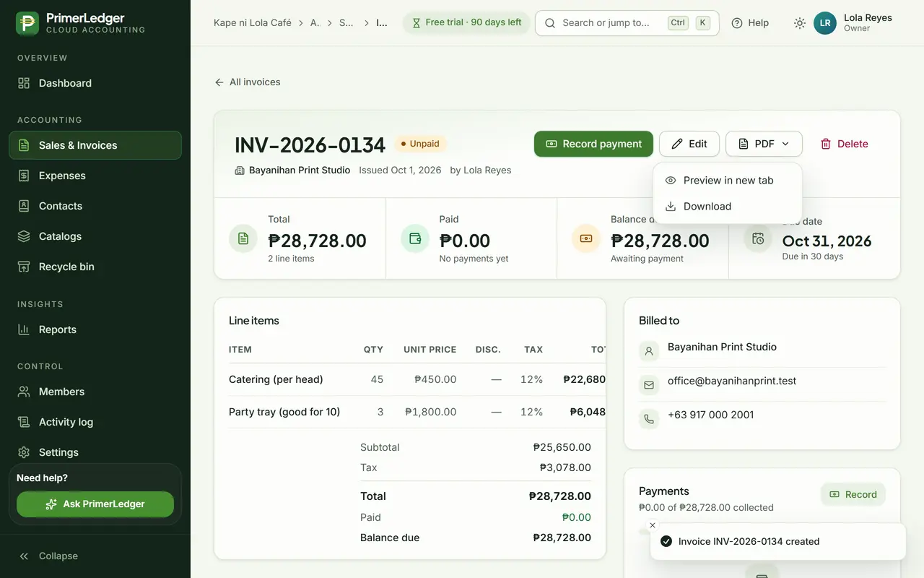Open Reports under Insights

[95, 329]
